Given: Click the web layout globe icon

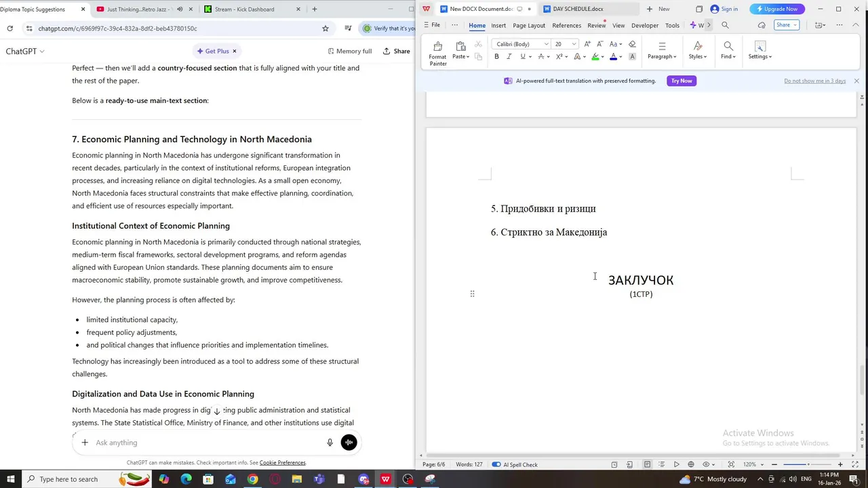Looking at the screenshot, I should pyautogui.click(x=691, y=464).
